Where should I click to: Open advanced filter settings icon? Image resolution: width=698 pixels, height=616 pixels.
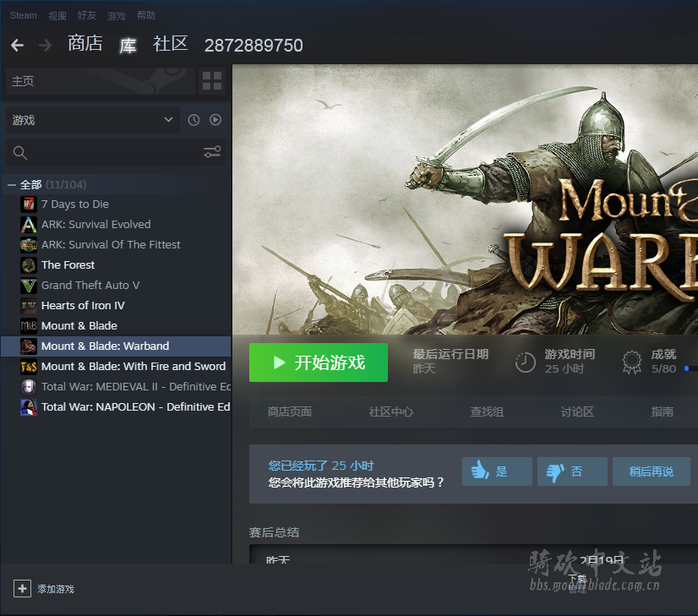(212, 152)
